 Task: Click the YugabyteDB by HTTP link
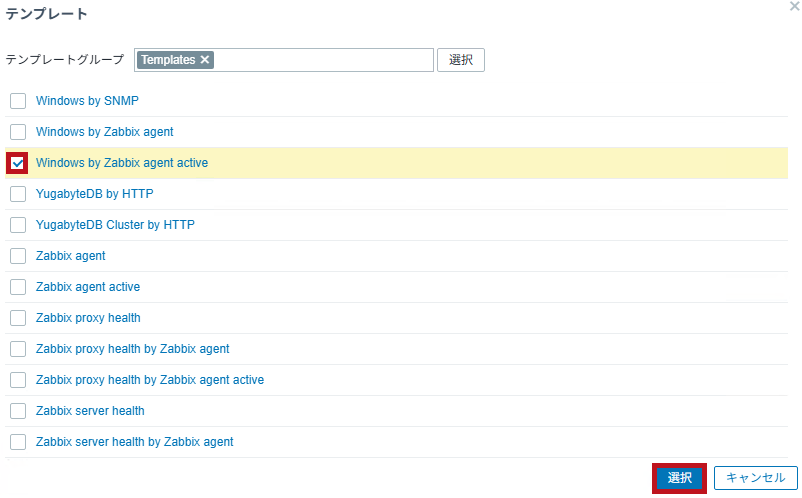[95, 194]
